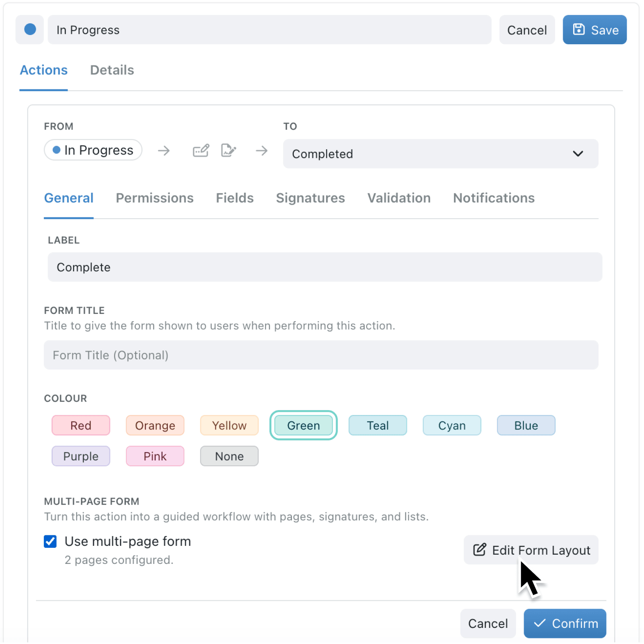Click the checkmark icon inside Confirm button

(x=539, y=623)
